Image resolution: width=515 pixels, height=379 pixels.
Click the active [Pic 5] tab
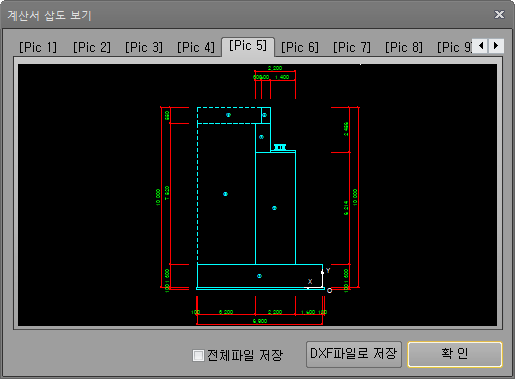tap(248, 46)
